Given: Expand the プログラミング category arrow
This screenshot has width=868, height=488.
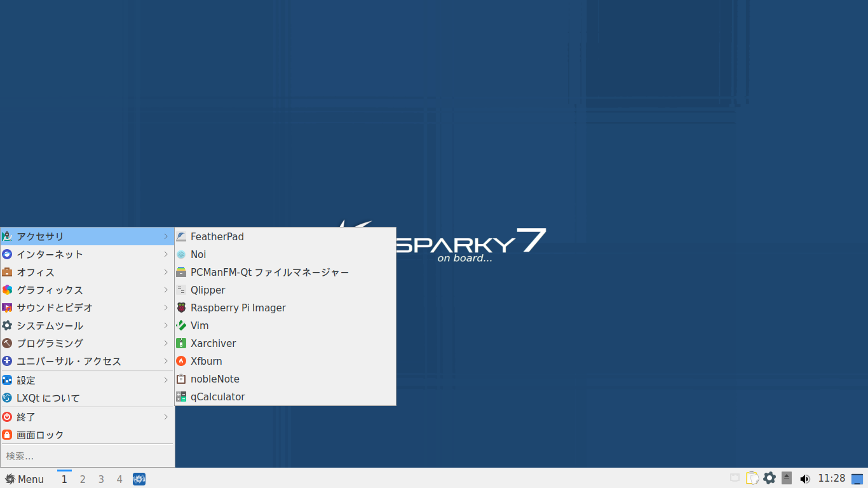Looking at the screenshot, I should click(x=166, y=343).
